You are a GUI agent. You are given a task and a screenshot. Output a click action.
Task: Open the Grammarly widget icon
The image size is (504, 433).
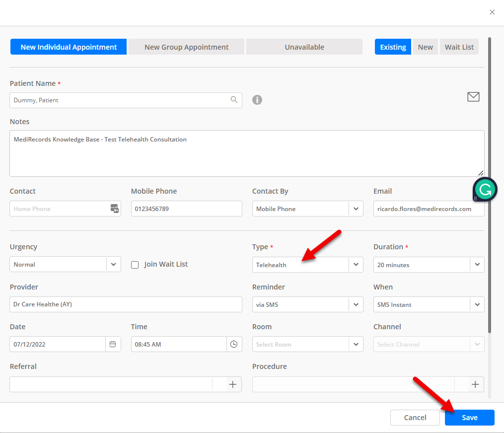pyautogui.click(x=485, y=189)
